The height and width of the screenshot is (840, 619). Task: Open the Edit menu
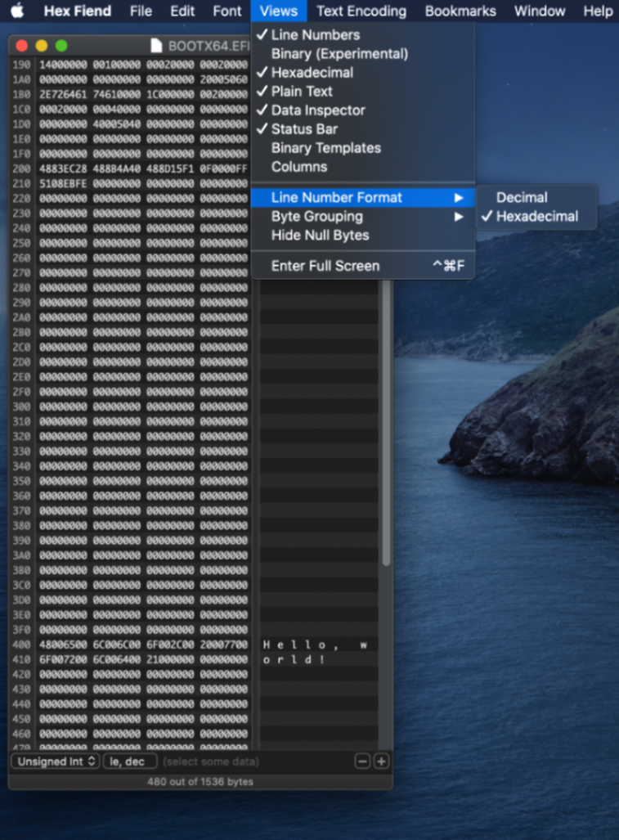[x=182, y=11]
